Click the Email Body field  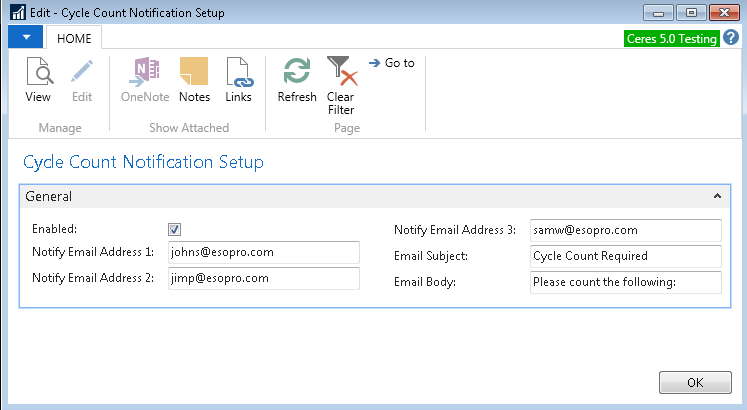point(625,282)
